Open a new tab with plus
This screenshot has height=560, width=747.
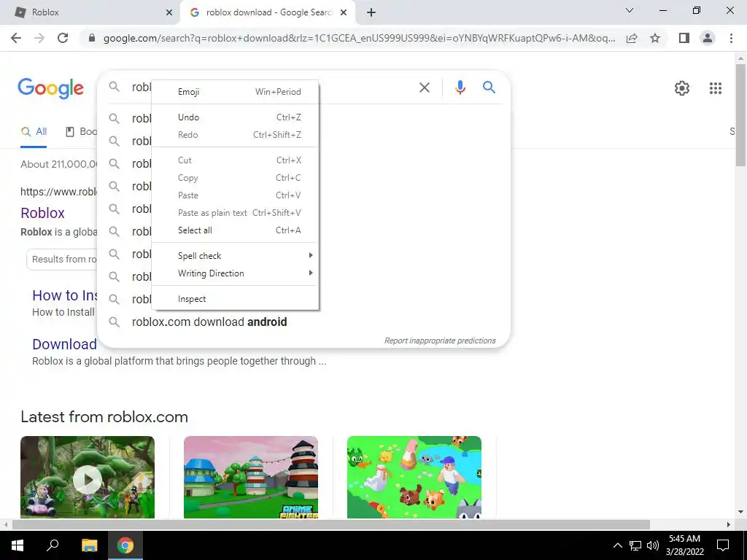click(371, 12)
